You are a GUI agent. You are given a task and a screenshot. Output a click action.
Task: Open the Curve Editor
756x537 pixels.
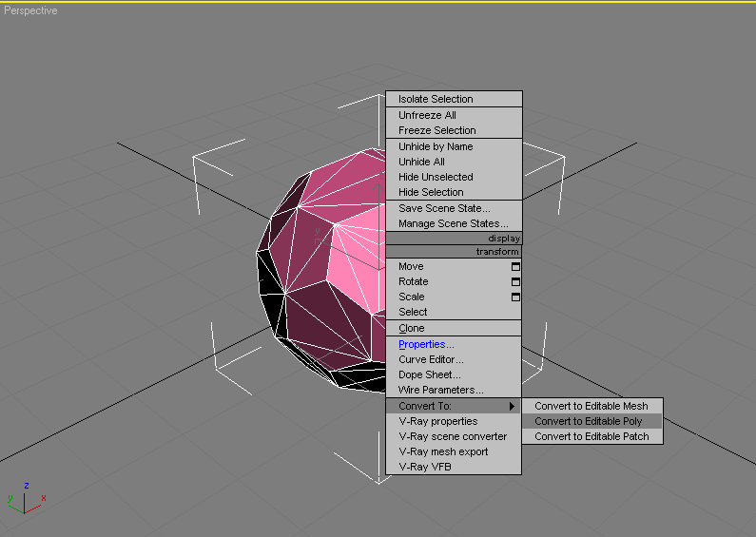click(454, 359)
